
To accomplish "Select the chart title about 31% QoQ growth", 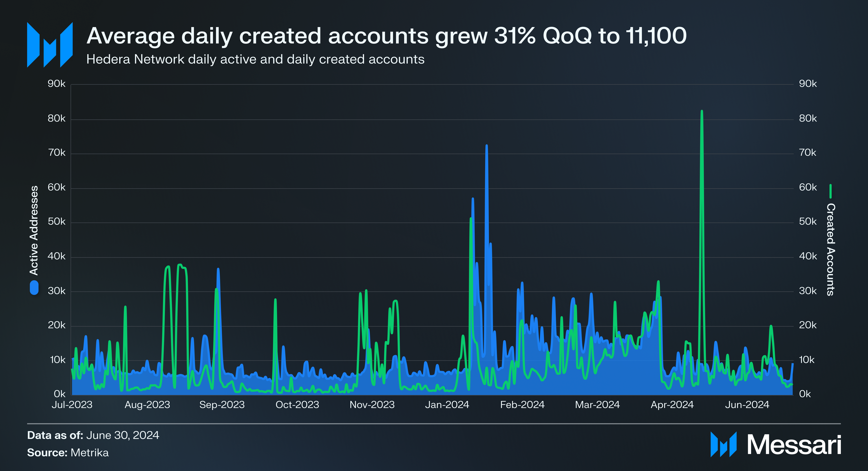I will [x=386, y=36].
